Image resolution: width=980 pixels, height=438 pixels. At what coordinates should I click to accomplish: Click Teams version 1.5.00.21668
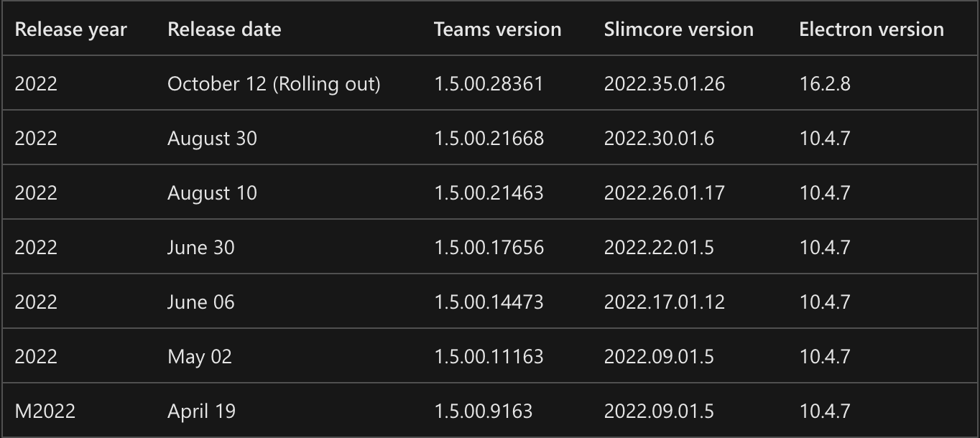pyautogui.click(x=489, y=139)
